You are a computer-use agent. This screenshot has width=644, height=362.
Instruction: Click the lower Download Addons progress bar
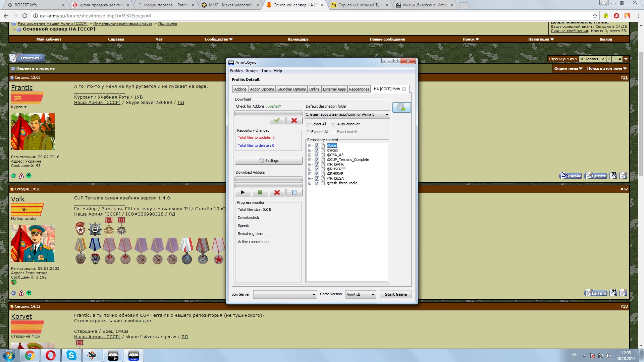(x=268, y=185)
